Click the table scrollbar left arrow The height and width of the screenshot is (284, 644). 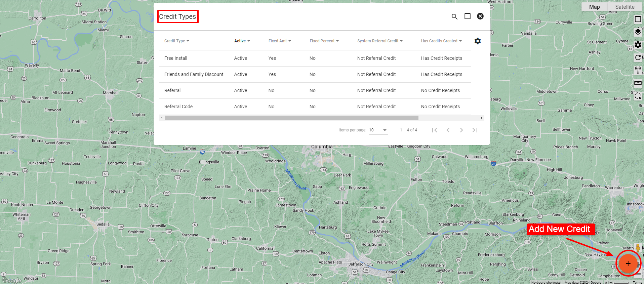pos(162,118)
